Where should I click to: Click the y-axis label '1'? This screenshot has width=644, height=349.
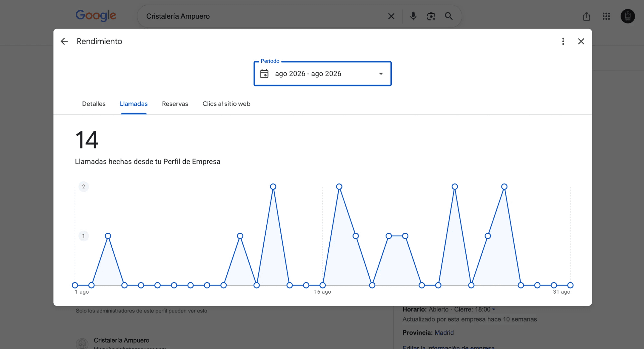84,236
